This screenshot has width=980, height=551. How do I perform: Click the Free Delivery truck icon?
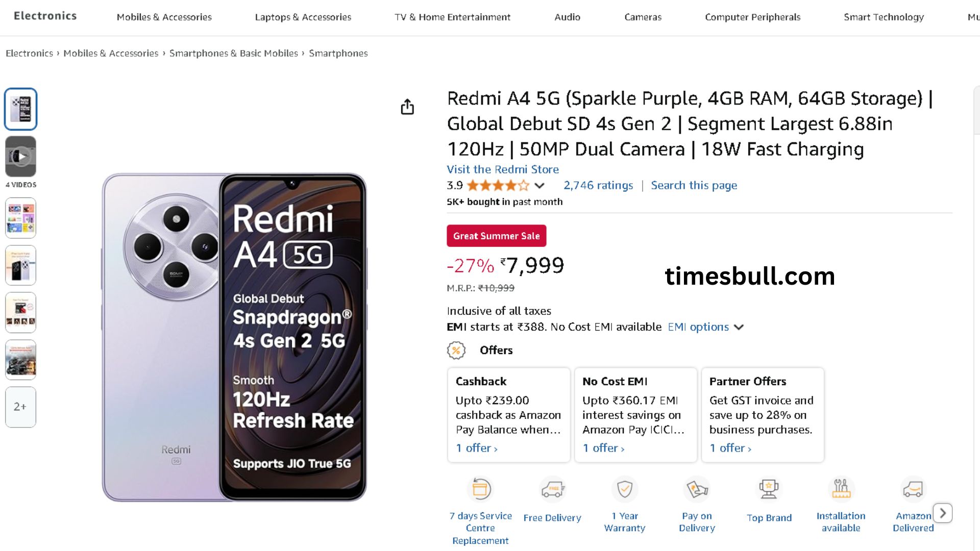[553, 489]
